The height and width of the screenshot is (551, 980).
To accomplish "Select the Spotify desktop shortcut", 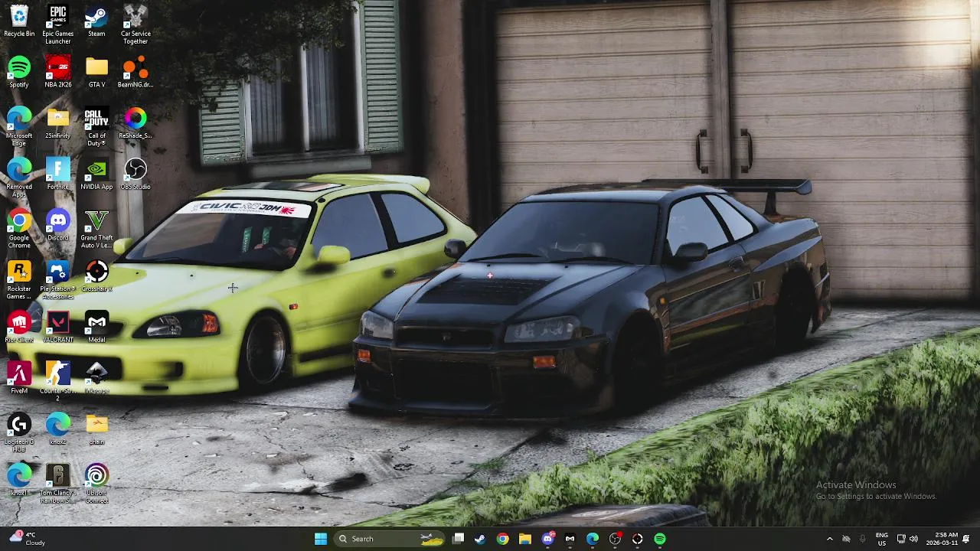I will pos(19,73).
